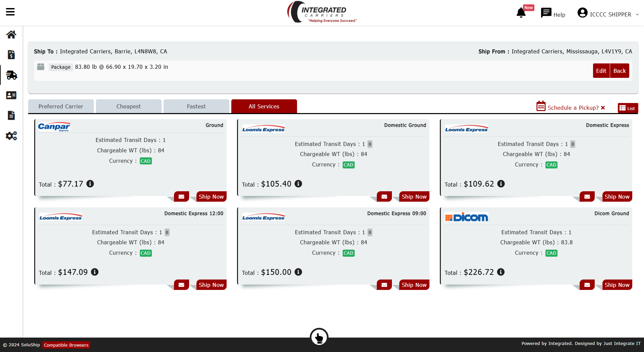Email the $109.62 Domestic Express quote
Screen dimensions: 644x352
pyautogui.click(x=587, y=197)
